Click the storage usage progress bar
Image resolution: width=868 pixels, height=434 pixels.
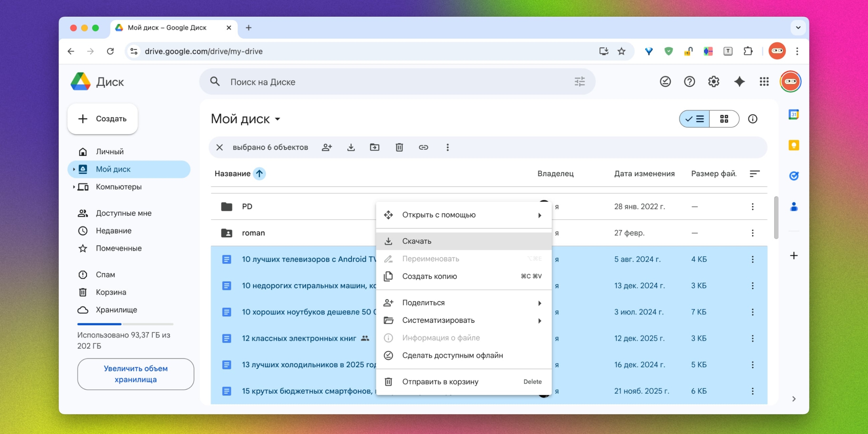pos(125,324)
